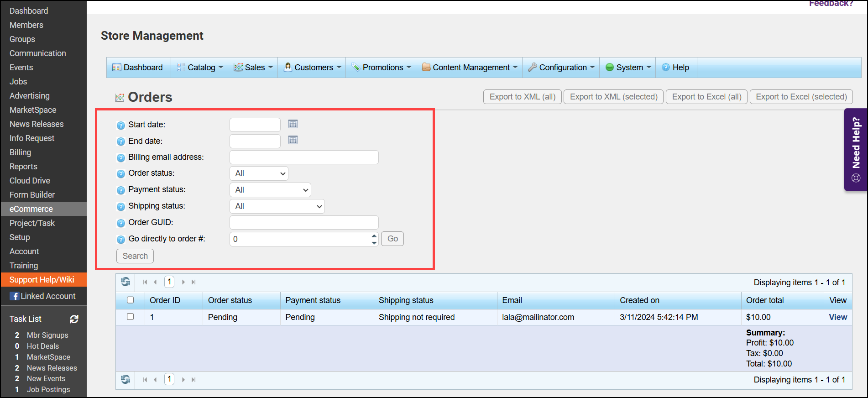The height and width of the screenshot is (398, 868).
Task: Refresh the orders grid using top refresh icon
Action: click(x=125, y=282)
